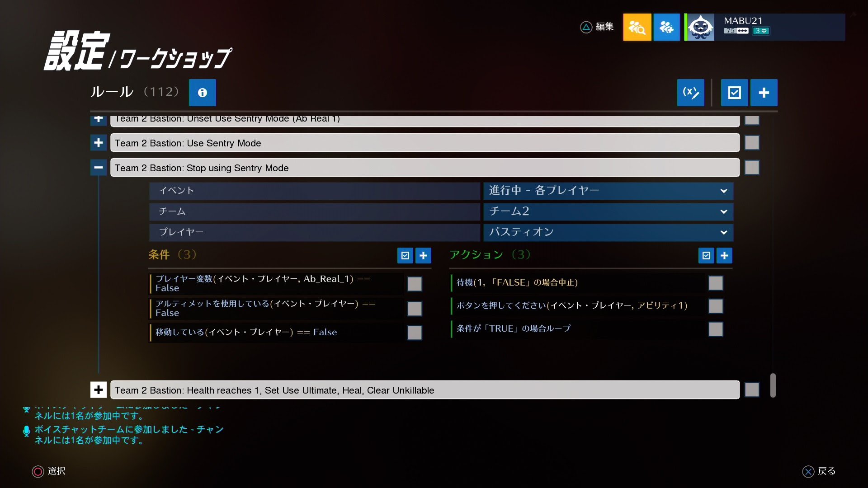
Task: Click the select-all rules checkbox icon at top right
Action: pos(734,93)
